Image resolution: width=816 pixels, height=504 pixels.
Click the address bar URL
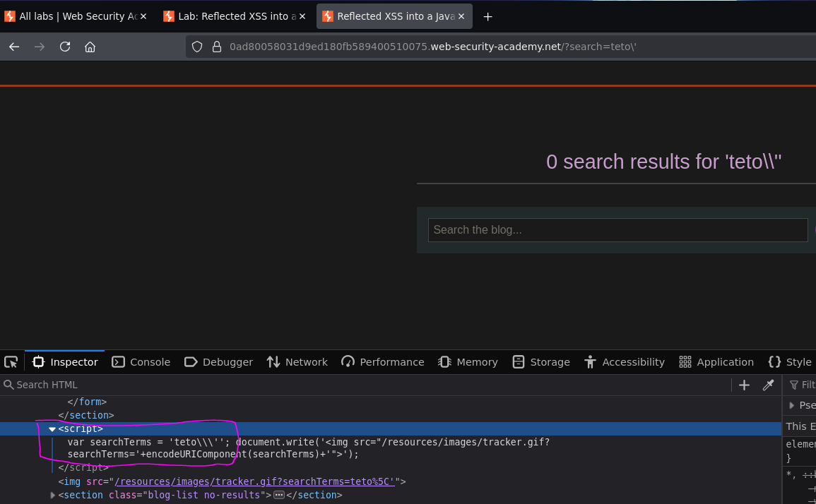(433, 47)
